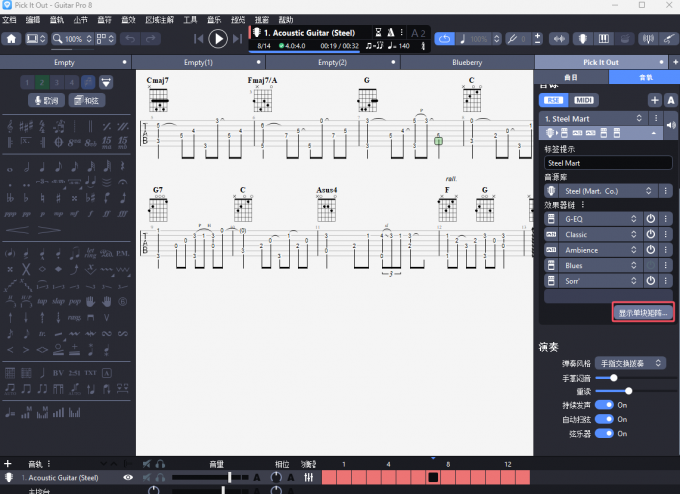Click the 歌词 lyrics button
680x494 pixels.
[x=48, y=100]
